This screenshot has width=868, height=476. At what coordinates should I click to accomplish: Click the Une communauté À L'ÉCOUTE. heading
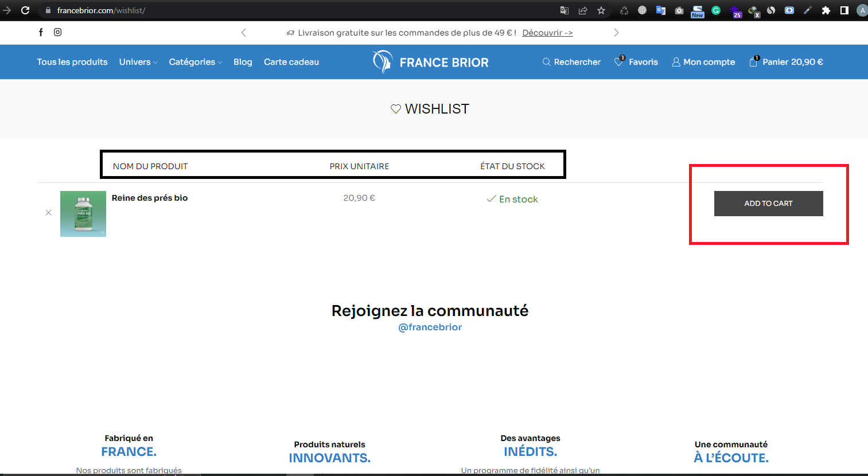tap(731, 452)
